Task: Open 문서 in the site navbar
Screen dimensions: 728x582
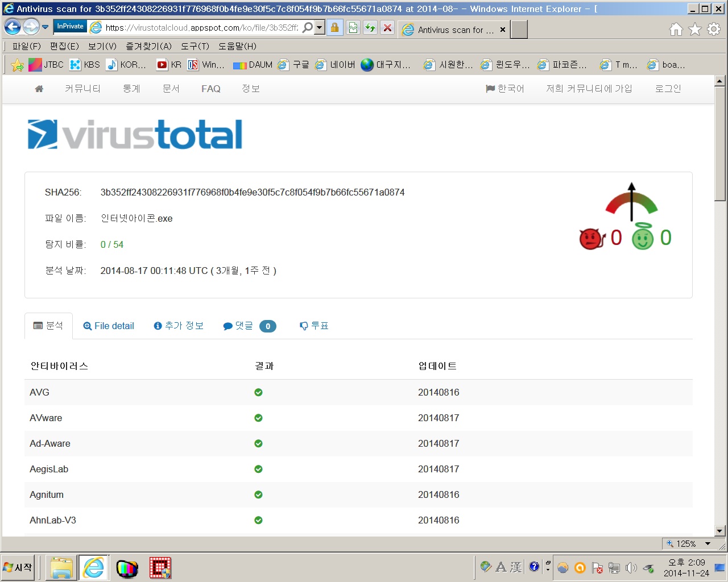Action: coord(171,89)
